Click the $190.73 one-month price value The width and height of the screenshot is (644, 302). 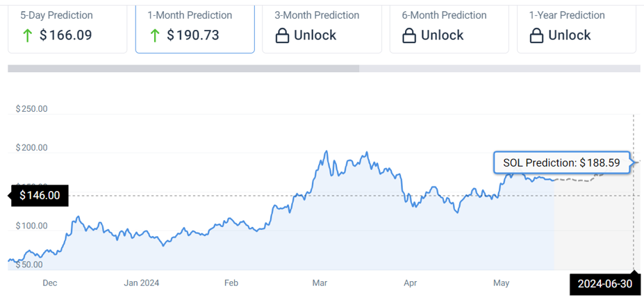tap(192, 35)
